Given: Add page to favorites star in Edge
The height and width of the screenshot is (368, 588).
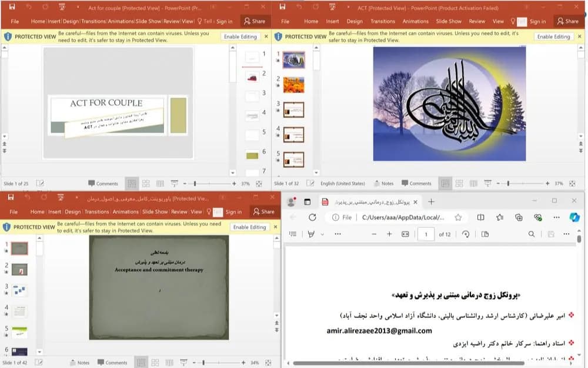Looking at the screenshot, I should 458,217.
